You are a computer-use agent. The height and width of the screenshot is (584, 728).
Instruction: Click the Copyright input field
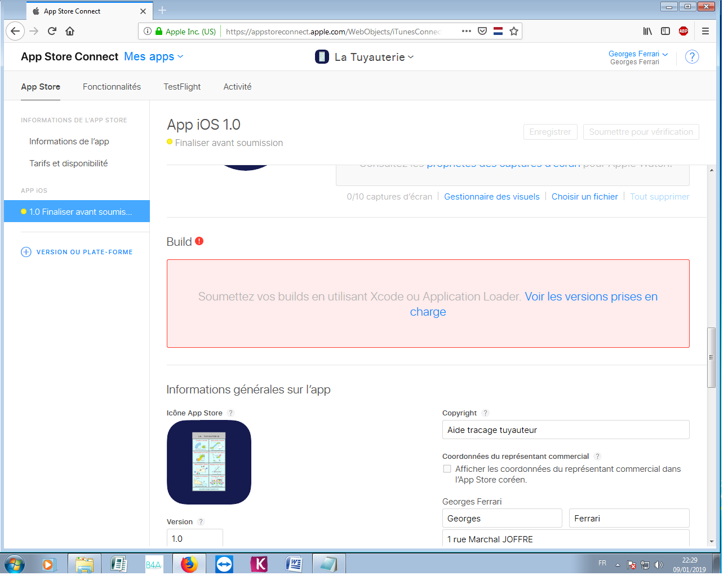pyautogui.click(x=566, y=430)
